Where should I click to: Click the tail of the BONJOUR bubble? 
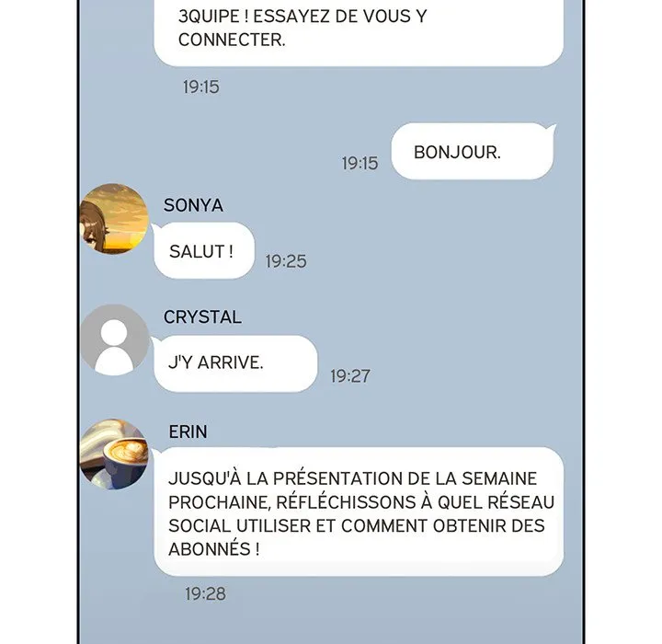tap(549, 127)
